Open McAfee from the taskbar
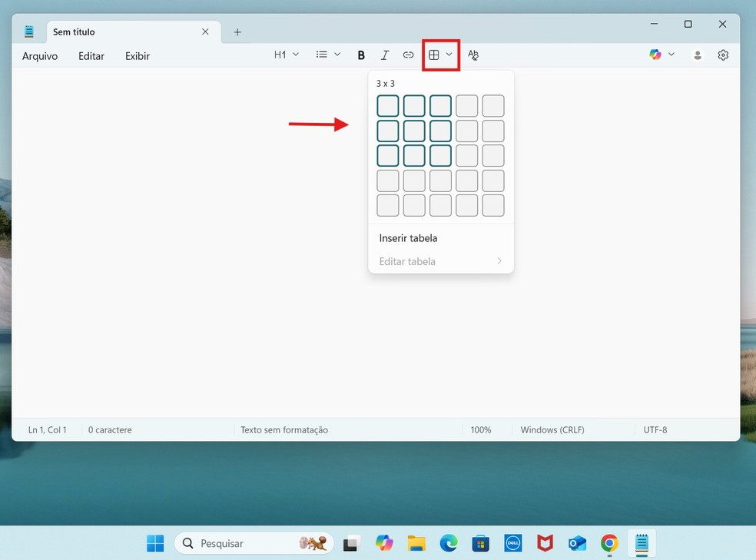Screen dimensions: 756x560 pos(545,543)
